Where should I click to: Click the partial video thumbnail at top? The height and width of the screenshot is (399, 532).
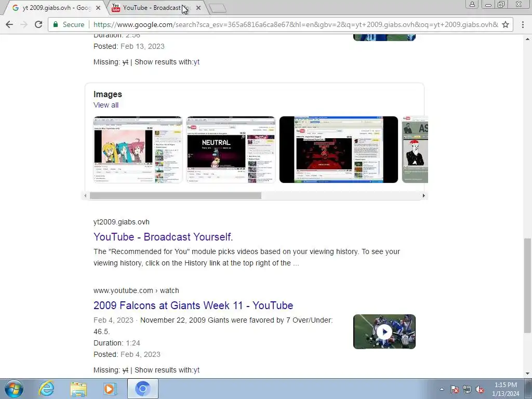point(384,37)
